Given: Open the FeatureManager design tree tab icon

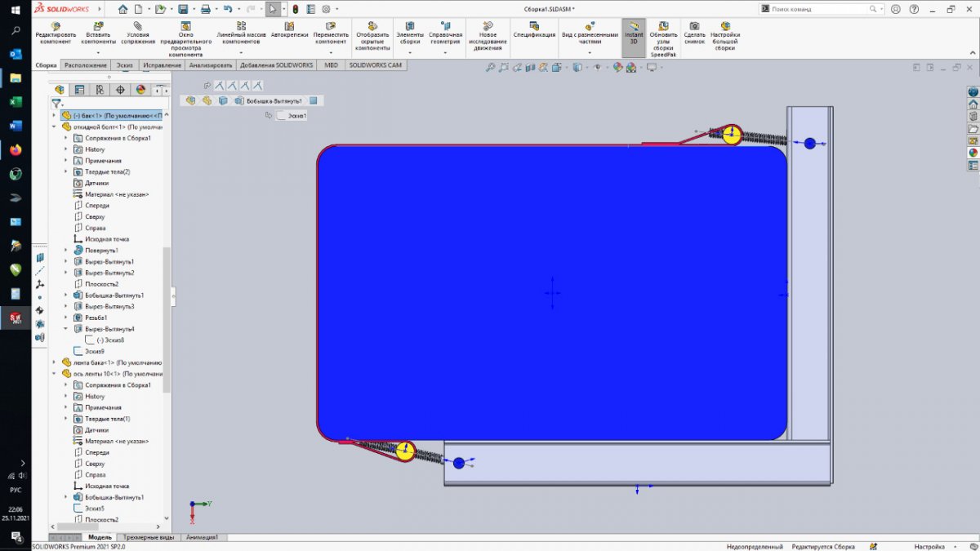Looking at the screenshot, I should [x=59, y=90].
